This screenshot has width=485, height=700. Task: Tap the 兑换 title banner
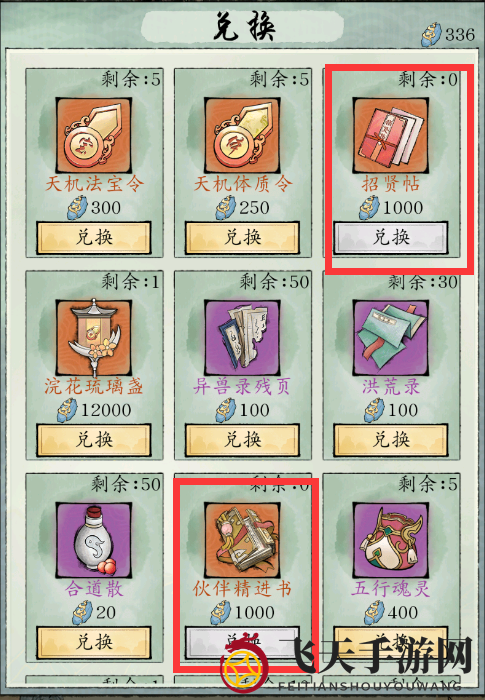(x=242, y=26)
